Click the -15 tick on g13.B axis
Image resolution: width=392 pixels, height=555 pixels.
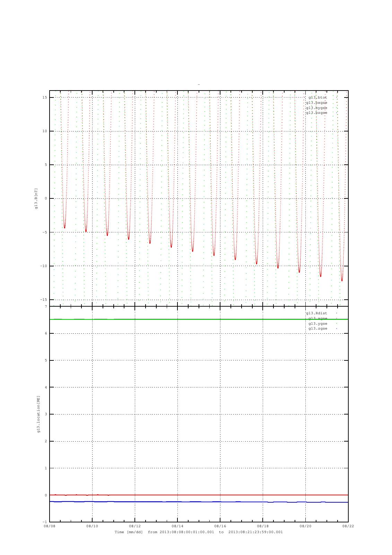click(44, 300)
